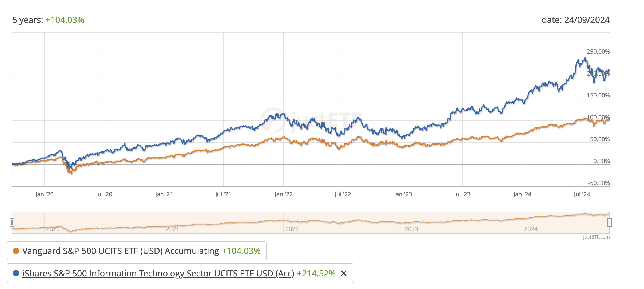Click the 2022 label in the navigator strip

[x=292, y=229]
